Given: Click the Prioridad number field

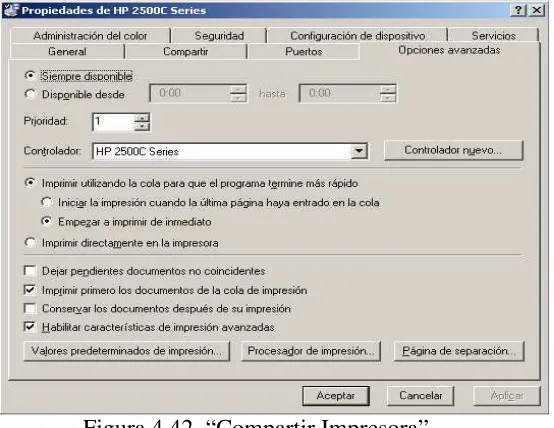Looking at the screenshot, I should (x=113, y=122).
